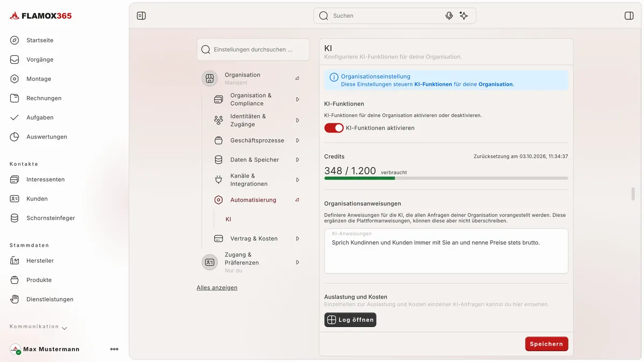
Task: Click the Geschäftsprozesse icon
Action: pyautogui.click(x=218, y=141)
